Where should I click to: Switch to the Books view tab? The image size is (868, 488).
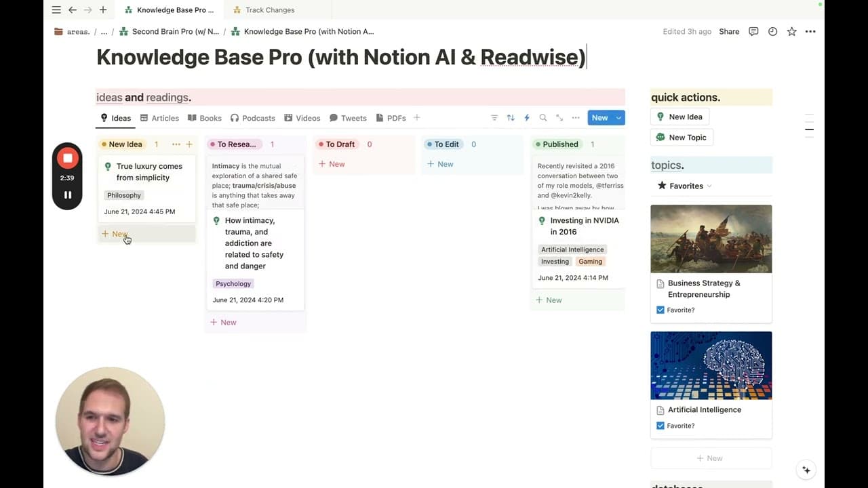[205, 118]
